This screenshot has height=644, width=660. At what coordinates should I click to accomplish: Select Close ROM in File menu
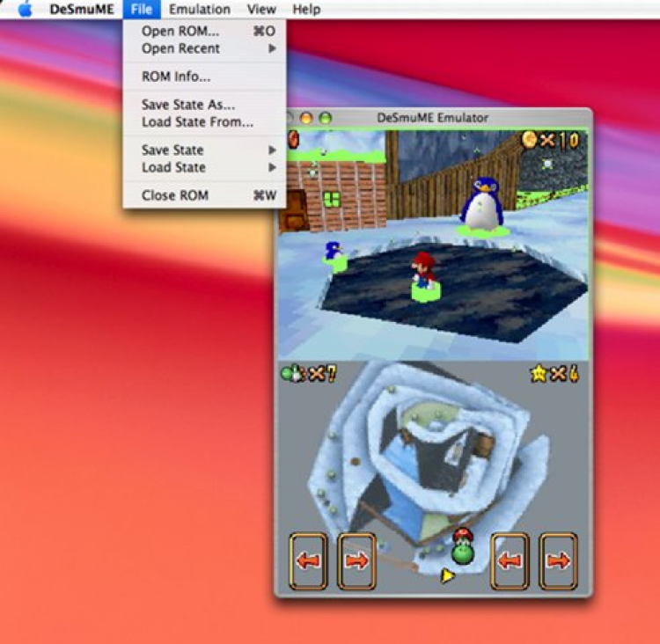click(204, 195)
